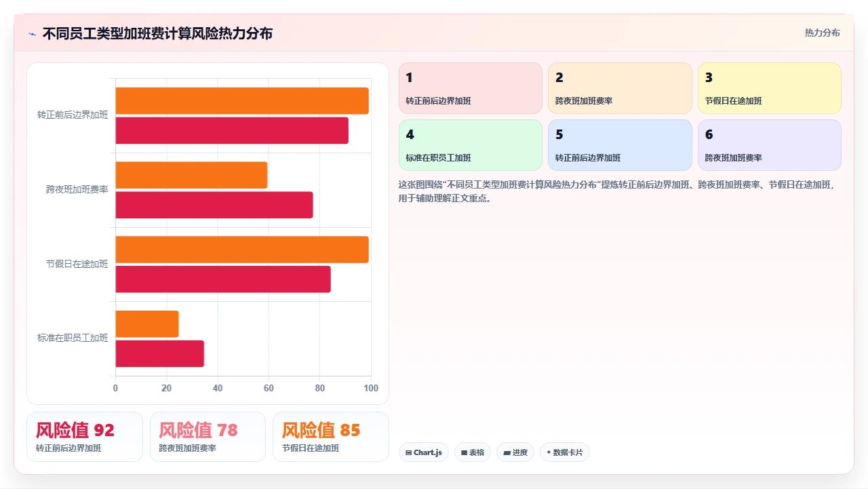The height and width of the screenshot is (489, 868).
Task: Click the 标准在职员工加班 chart axis label
Action: 73,338
